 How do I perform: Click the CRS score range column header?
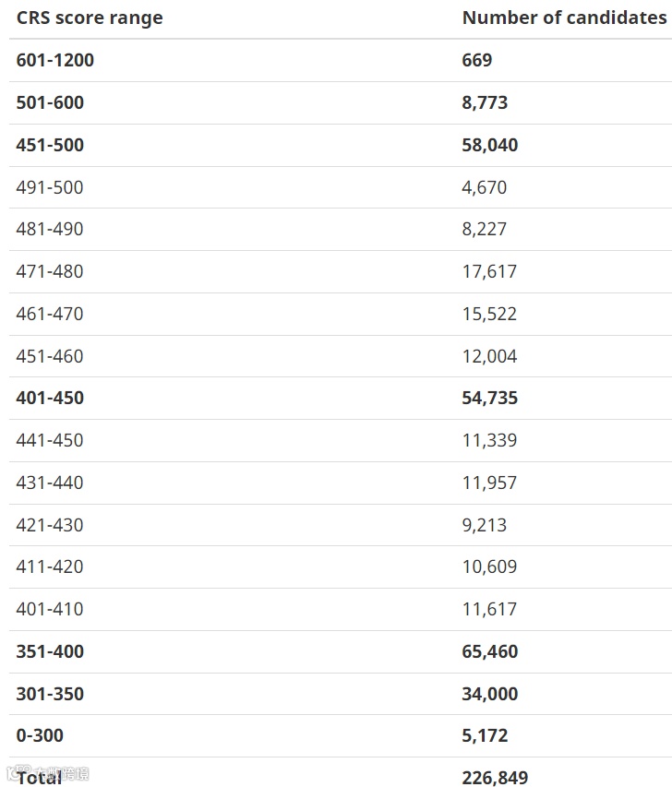[x=90, y=18]
